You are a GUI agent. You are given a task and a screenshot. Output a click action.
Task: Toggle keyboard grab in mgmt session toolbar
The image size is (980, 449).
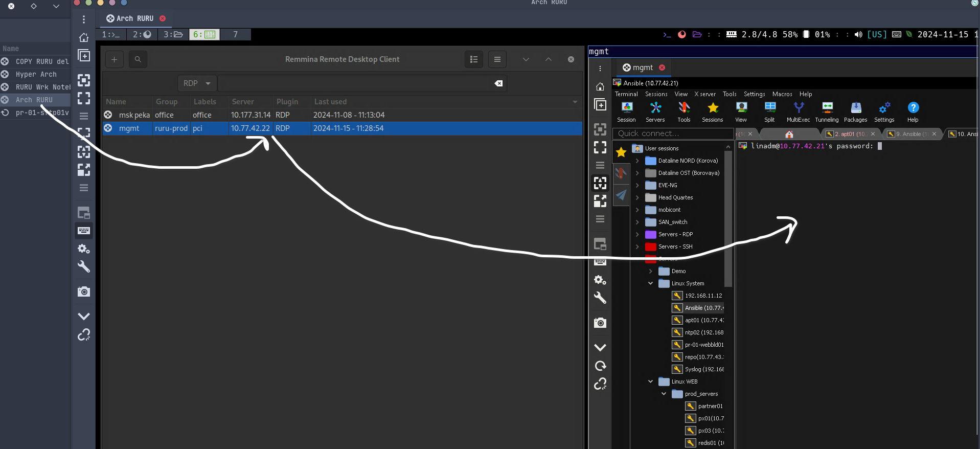tap(600, 262)
